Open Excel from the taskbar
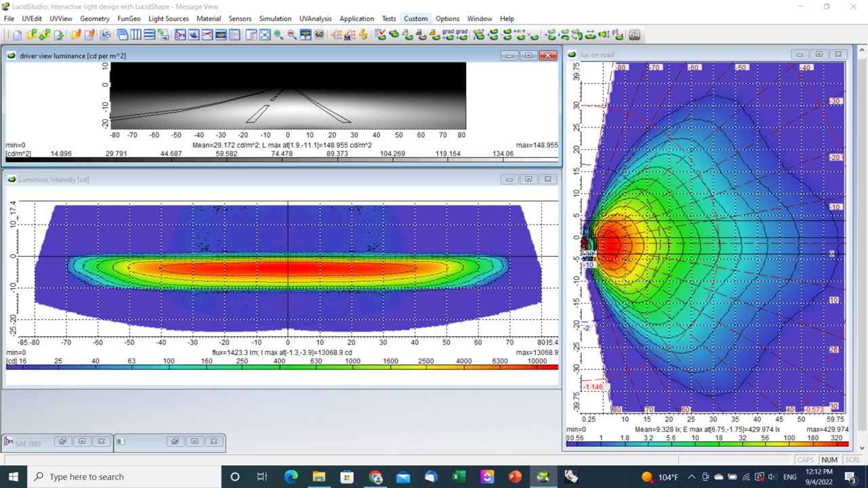This screenshot has height=488, width=868. [459, 476]
